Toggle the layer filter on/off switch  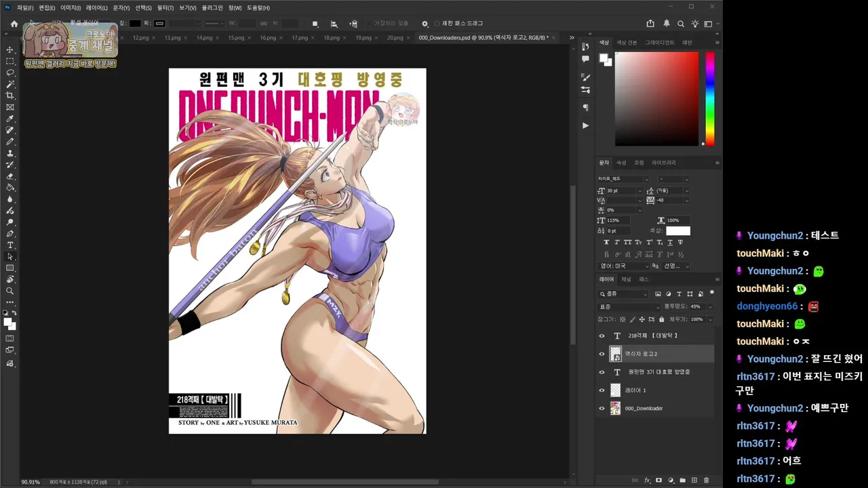tap(711, 293)
